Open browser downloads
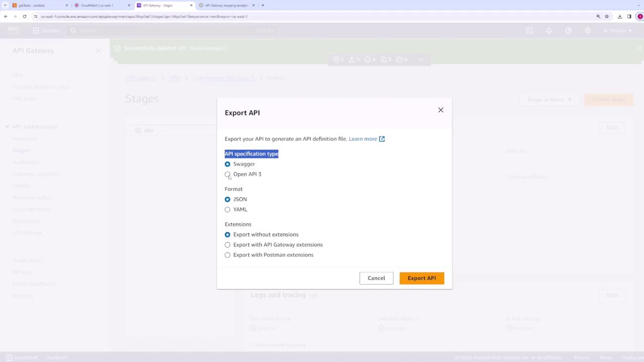Screen dimensions: 644x362 620,17
